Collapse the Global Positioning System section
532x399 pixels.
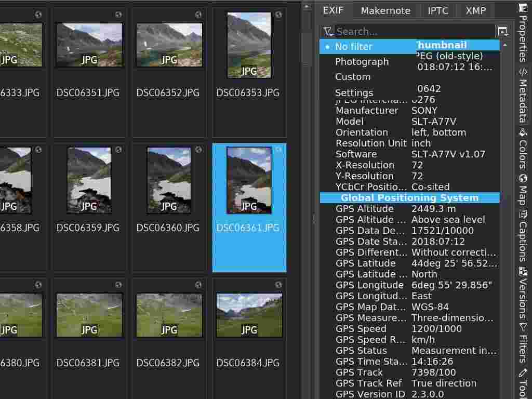pyautogui.click(x=410, y=197)
